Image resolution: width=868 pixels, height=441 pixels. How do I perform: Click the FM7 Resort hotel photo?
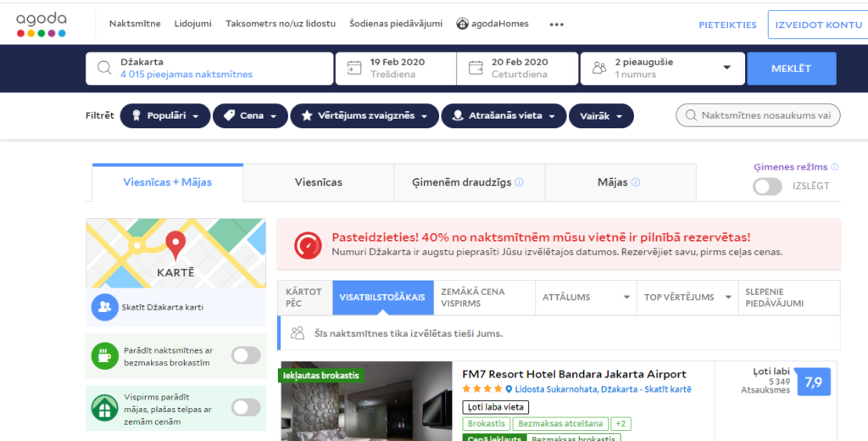click(x=366, y=401)
